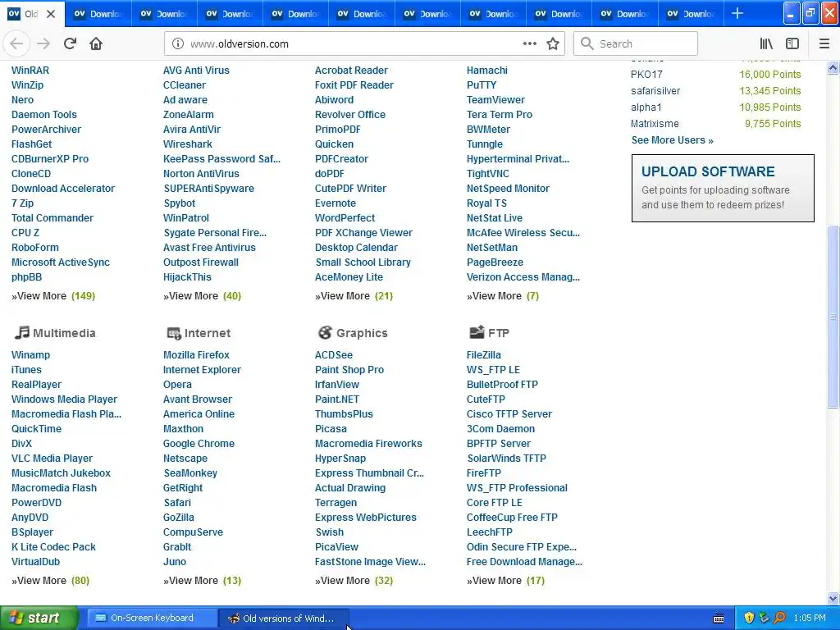Image resolution: width=840 pixels, height=630 pixels.
Task: Open the WinRAR link
Action: coord(30,71)
